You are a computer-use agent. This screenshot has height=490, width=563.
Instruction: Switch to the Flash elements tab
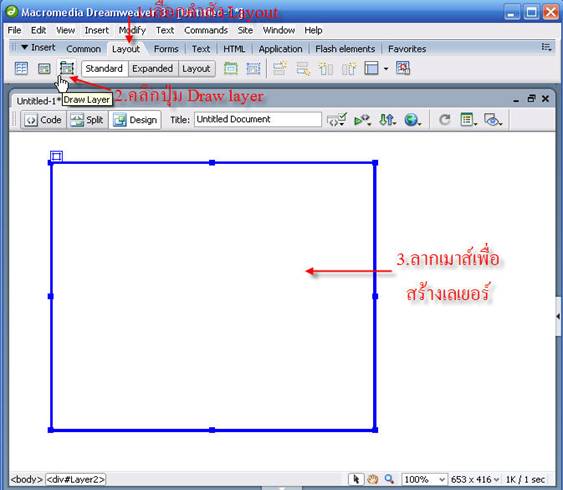click(x=345, y=49)
